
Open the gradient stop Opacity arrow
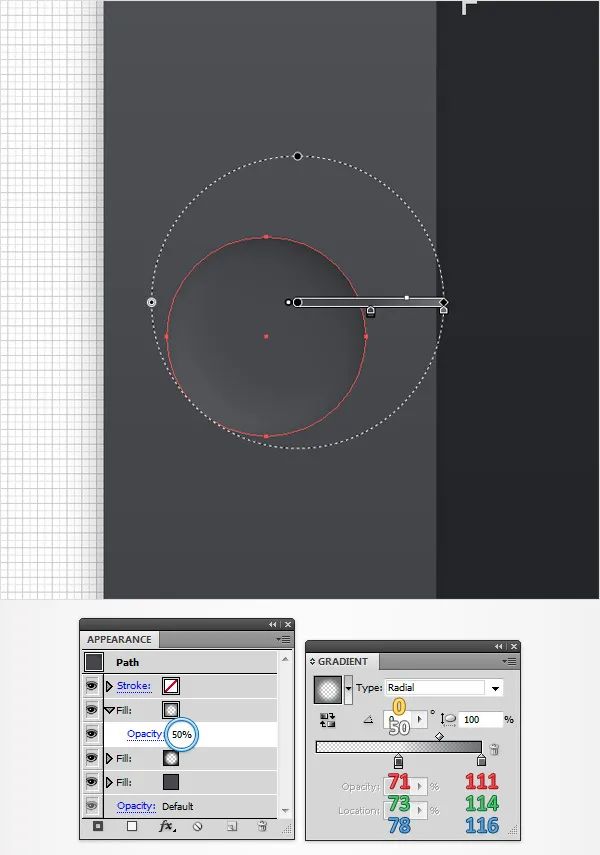(x=419, y=786)
